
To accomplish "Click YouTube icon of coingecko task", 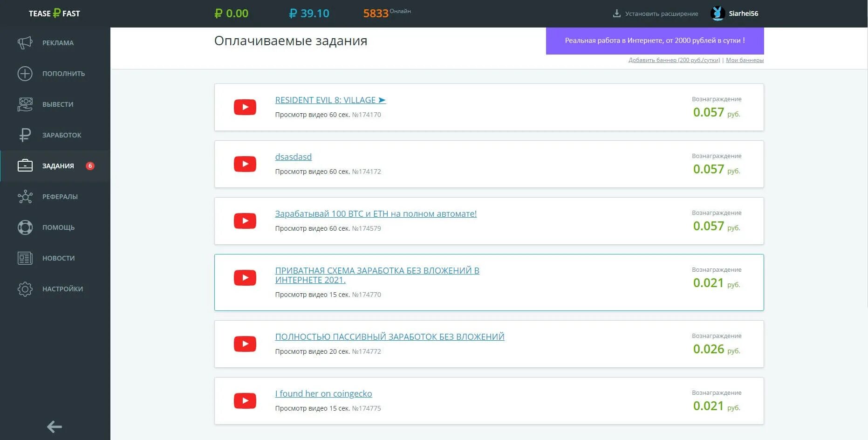I will coord(245,401).
